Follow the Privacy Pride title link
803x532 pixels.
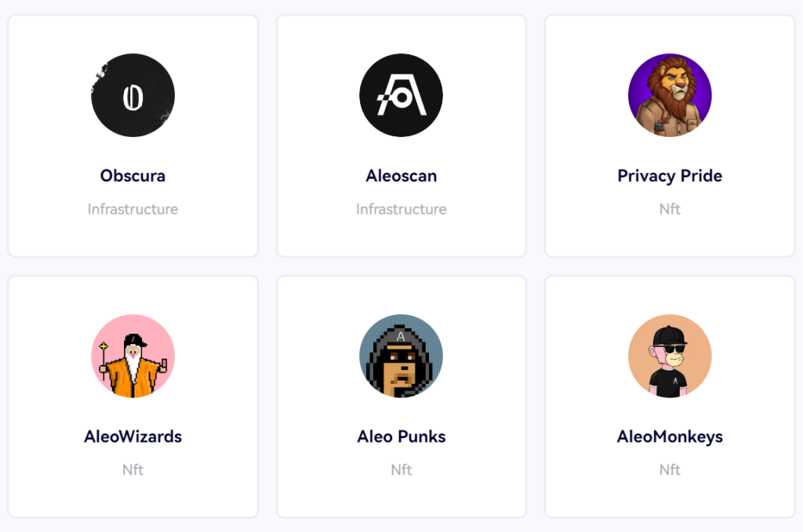pyautogui.click(x=670, y=176)
